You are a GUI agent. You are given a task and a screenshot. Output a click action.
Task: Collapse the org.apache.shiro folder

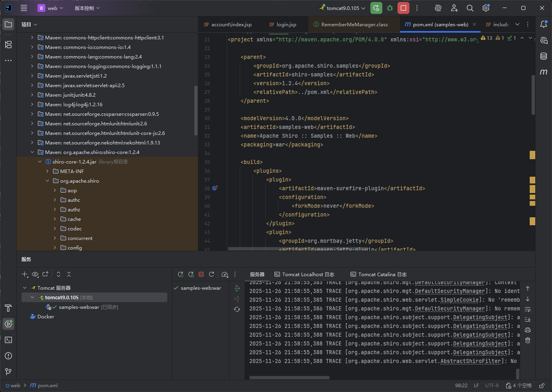[47, 181]
